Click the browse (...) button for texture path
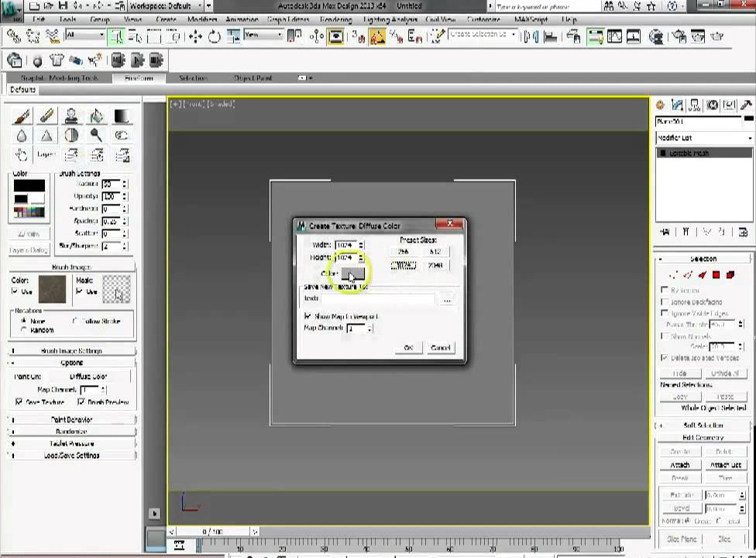 pos(447,299)
